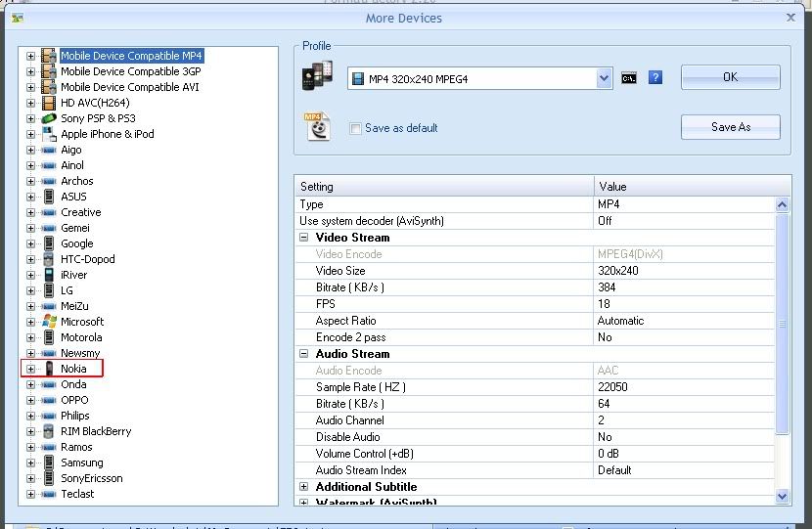Screen dimensions: 812x529
Task: Click the iRiver device icon
Action: [49, 275]
